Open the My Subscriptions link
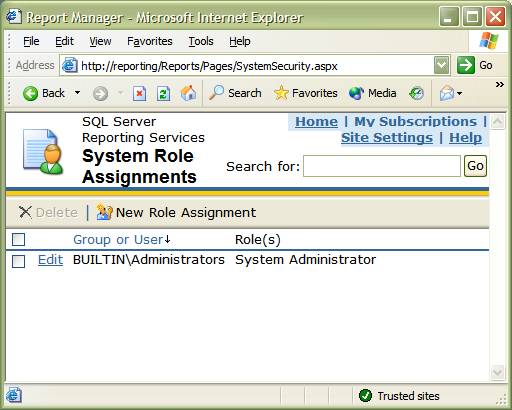 click(x=416, y=122)
